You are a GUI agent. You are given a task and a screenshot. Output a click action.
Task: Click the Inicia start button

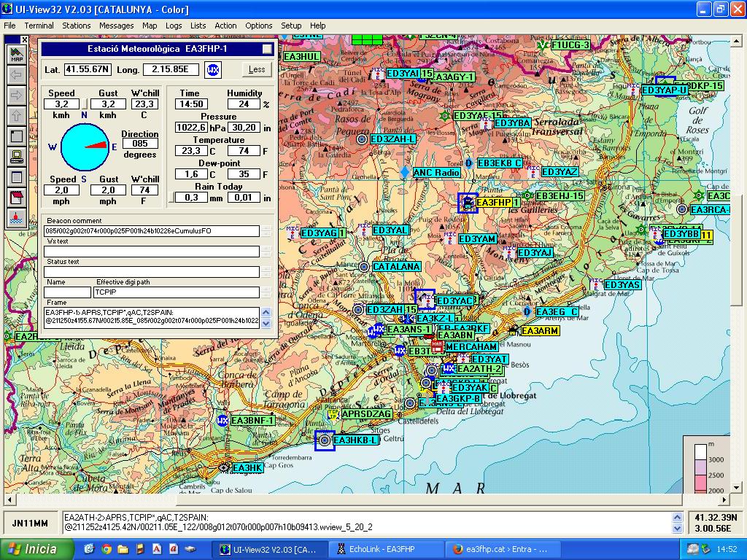point(36,549)
